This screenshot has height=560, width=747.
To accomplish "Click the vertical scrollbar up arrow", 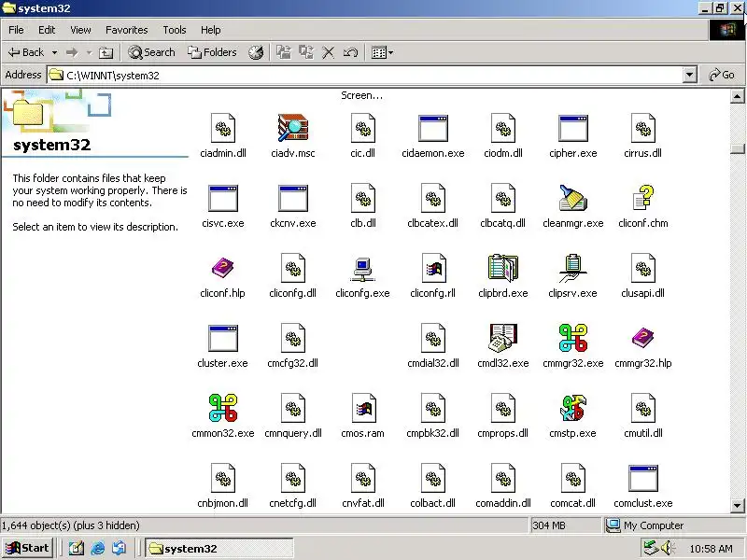I will pos(737,97).
